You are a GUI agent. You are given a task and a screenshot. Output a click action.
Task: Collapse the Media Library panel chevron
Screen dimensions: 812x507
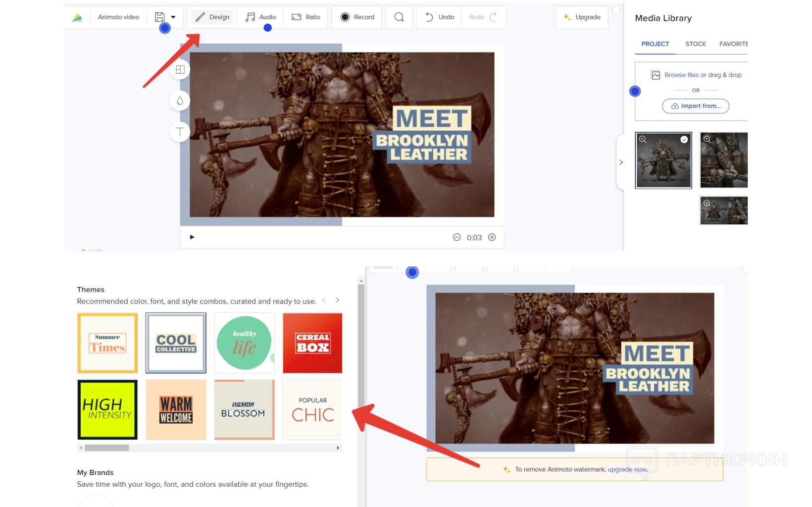(621, 162)
